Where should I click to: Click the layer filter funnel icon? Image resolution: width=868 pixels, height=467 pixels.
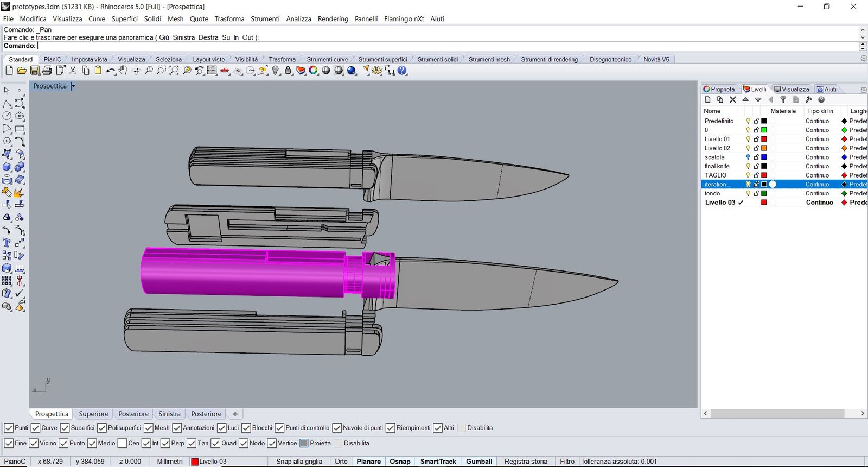[x=783, y=100]
